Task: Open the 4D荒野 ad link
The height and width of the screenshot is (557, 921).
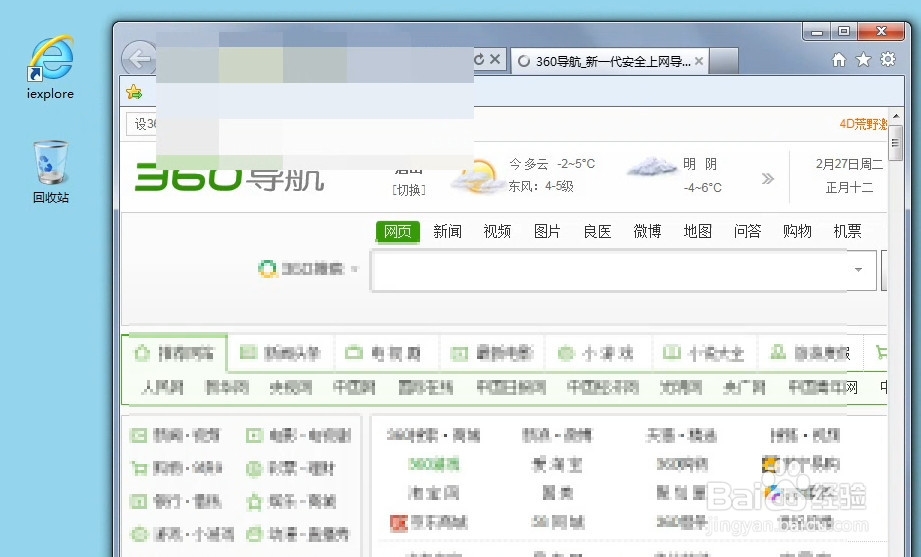Action: tap(863, 123)
